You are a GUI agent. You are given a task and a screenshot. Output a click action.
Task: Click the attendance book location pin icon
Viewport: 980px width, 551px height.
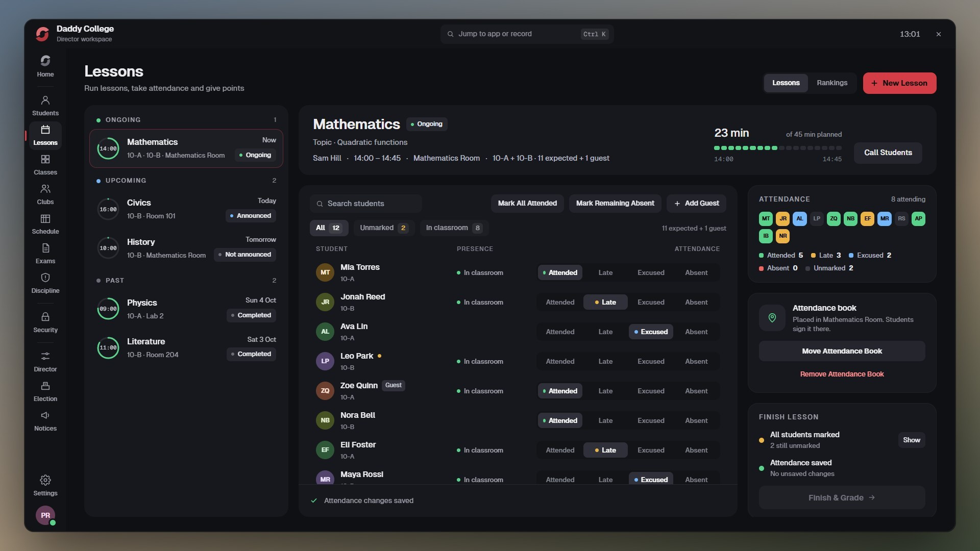[772, 318]
